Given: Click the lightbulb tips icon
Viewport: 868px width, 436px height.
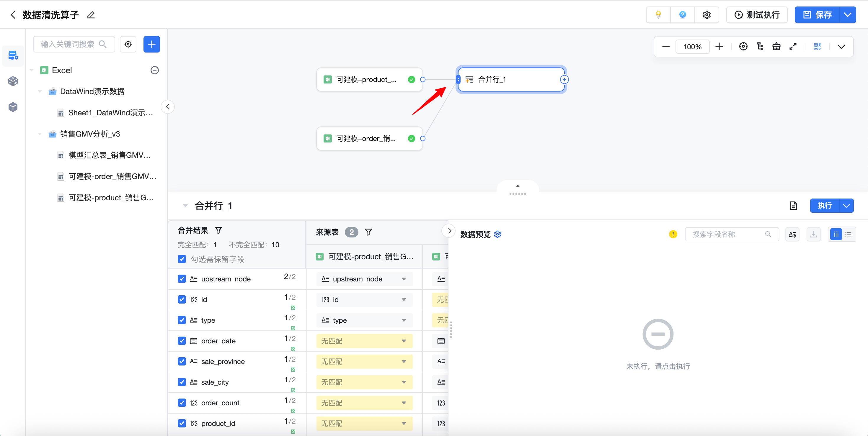Looking at the screenshot, I should (x=658, y=15).
